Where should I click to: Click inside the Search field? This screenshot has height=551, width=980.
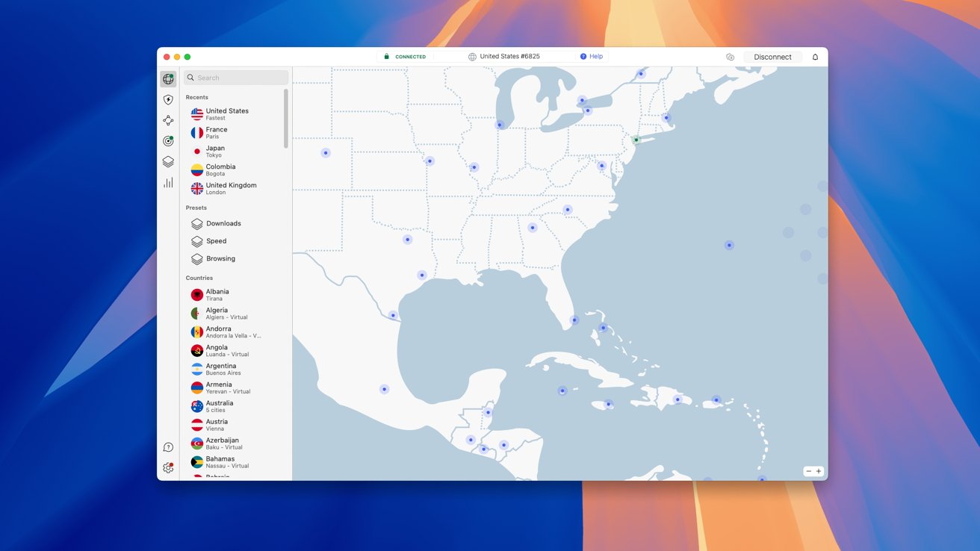236,78
